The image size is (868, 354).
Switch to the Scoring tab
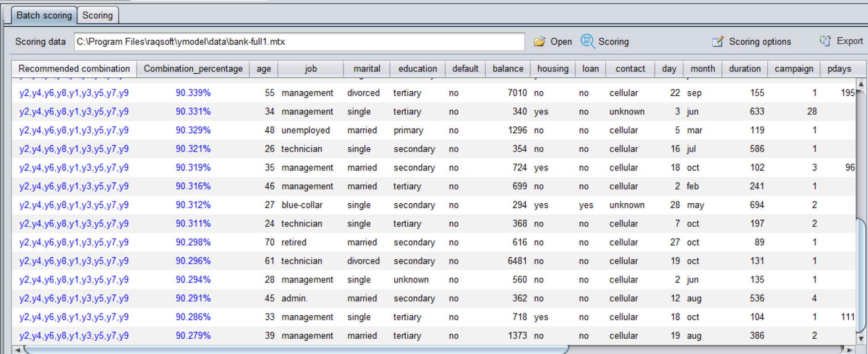(x=97, y=15)
